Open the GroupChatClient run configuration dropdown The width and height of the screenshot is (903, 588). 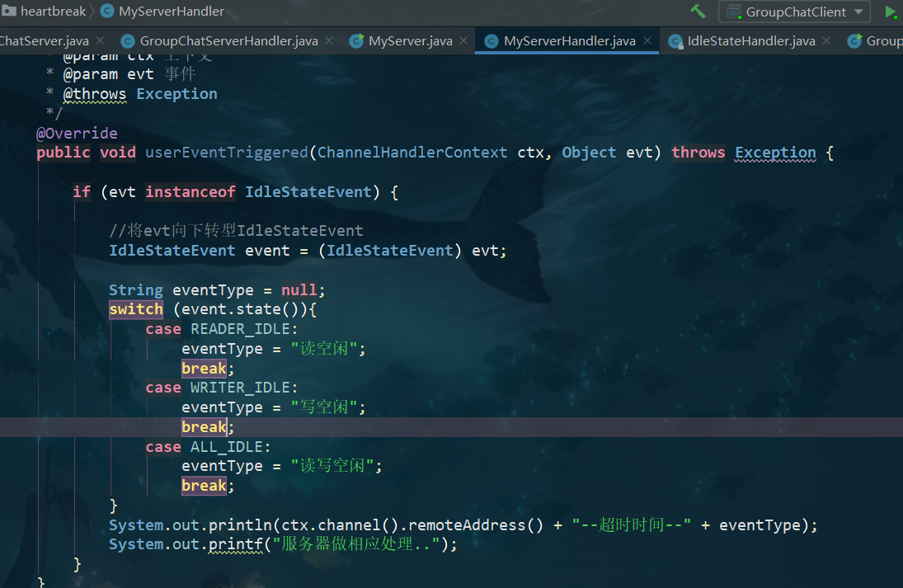[794, 12]
